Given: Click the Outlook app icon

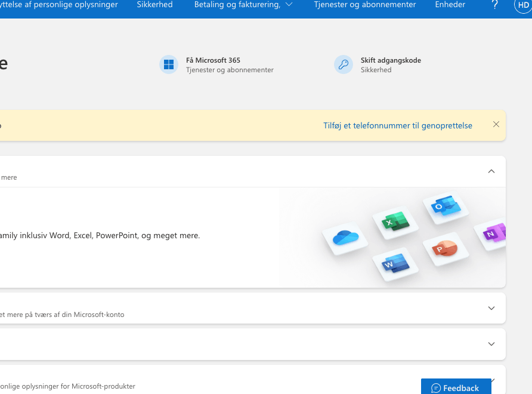Looking at the screenshot, I should [446, 206].
